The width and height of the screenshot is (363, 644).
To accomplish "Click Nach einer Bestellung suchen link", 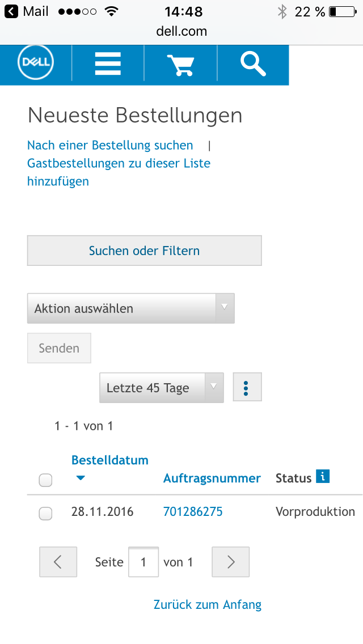I will pyautogui.click(x=110, y=146).
